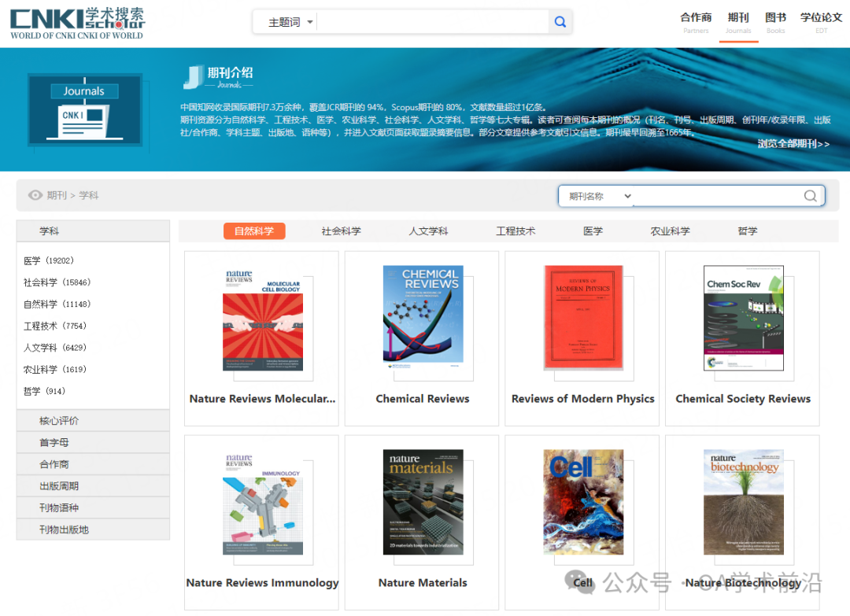Select the 人文学科 category tab
This screenshot has width=850, height=616.
[x=428, y=231]
